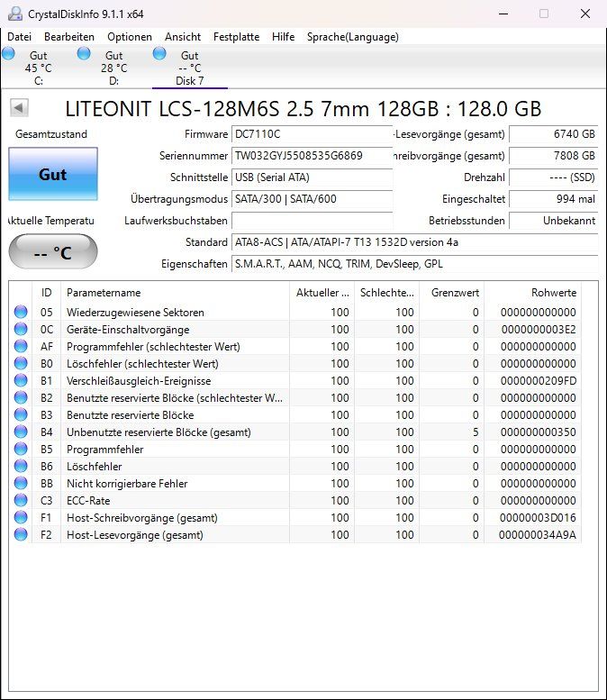Screen dimensions: 607x700
Task: Click the Betriebsstunden value Unbekannt
Action: point(554,221)
